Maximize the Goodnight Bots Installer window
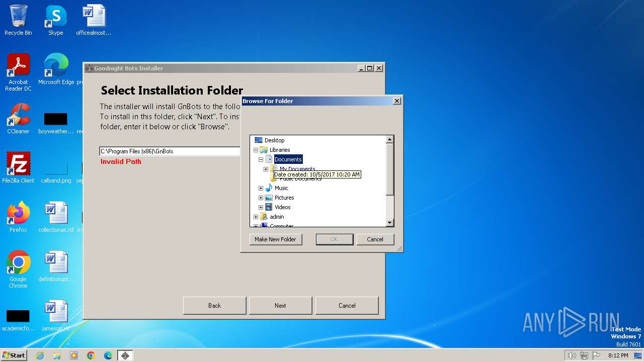Viewport: 644px width, 362px height. click(370, 68)
